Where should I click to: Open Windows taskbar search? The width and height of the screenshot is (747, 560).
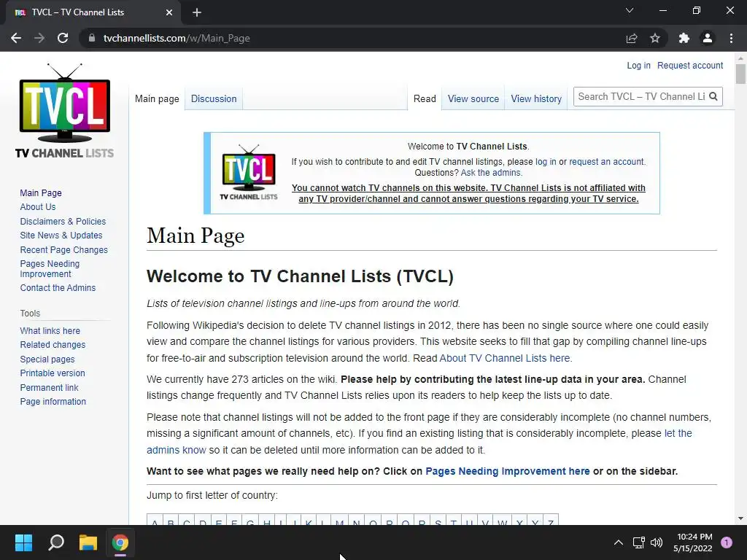pos(56,542)
